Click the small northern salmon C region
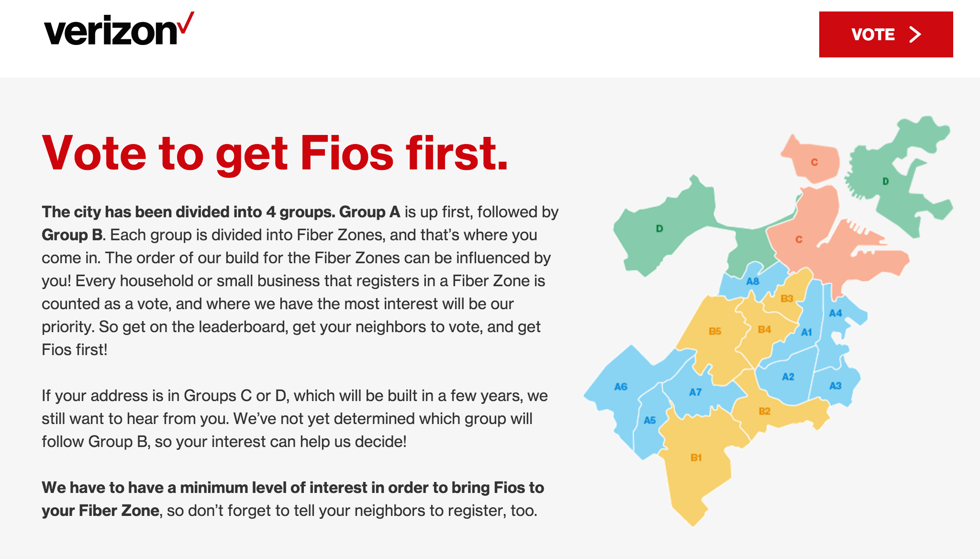Image resolution: width=980 pixels, height=559 pixels. click(814, 162)
